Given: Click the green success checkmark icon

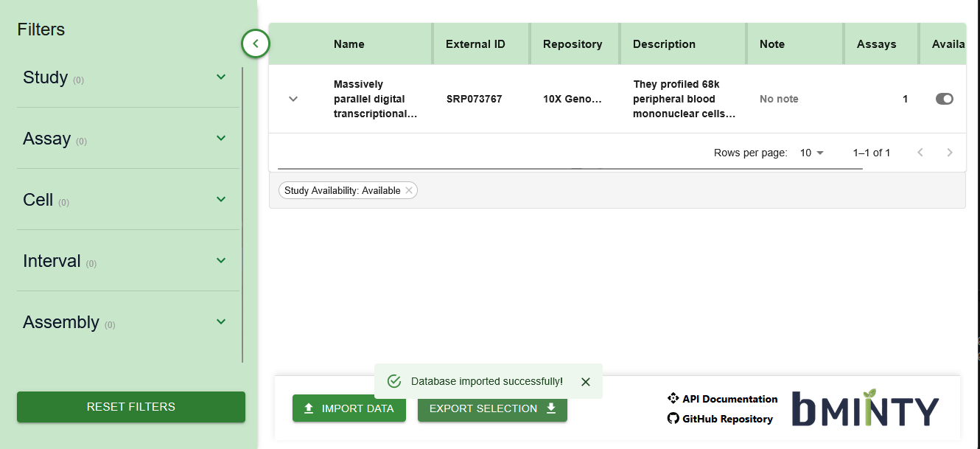Looking at the screenshot, I should point(394,381).
